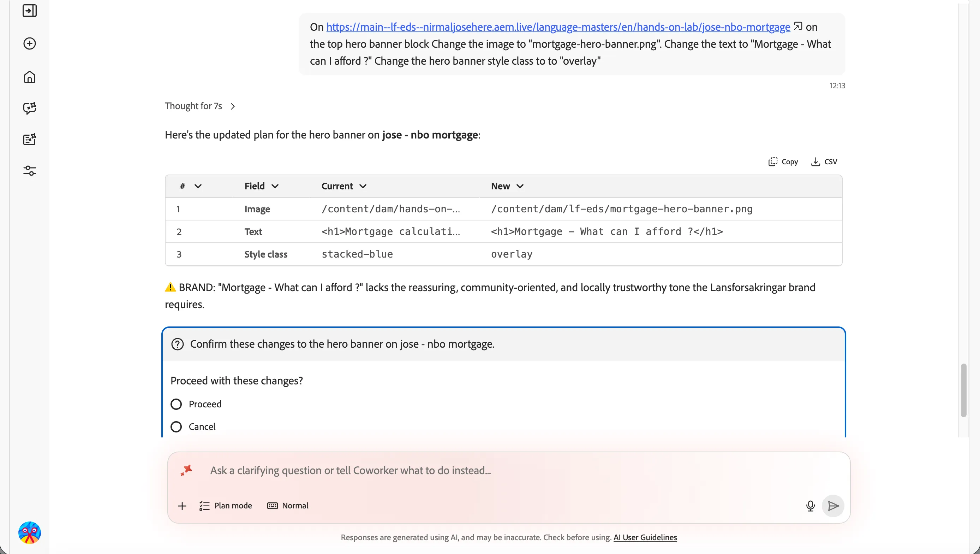Add an attachment with the plus icon
This screenshot has height=554, width=980.
[x=182, y=506]
